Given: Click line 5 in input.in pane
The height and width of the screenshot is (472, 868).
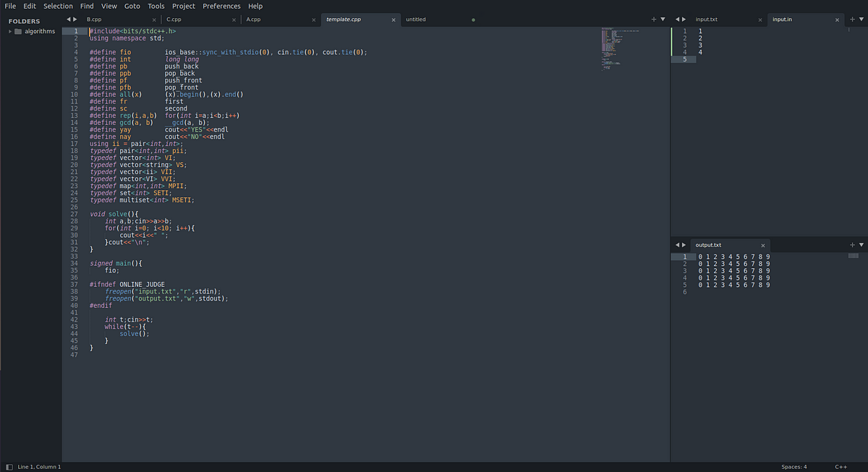Looking at the screenshot, I should coord(684,59).
